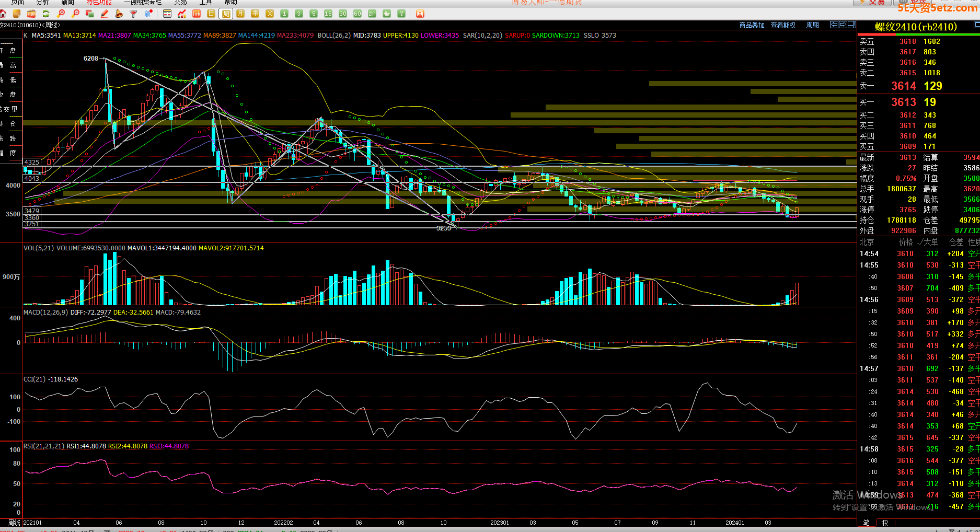The width and height of the screenshot is (980, 532).
Task: Open the 特色功能 menu
Action: point(99,3)
